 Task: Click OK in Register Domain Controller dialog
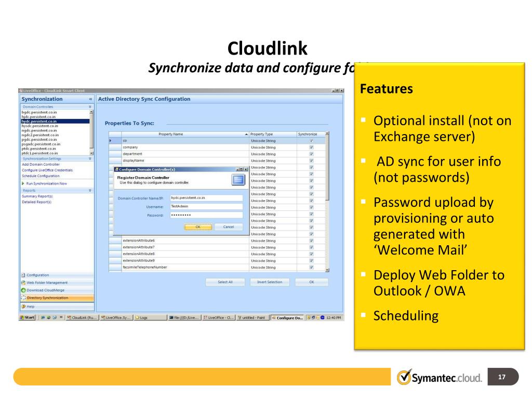[198, 227]
